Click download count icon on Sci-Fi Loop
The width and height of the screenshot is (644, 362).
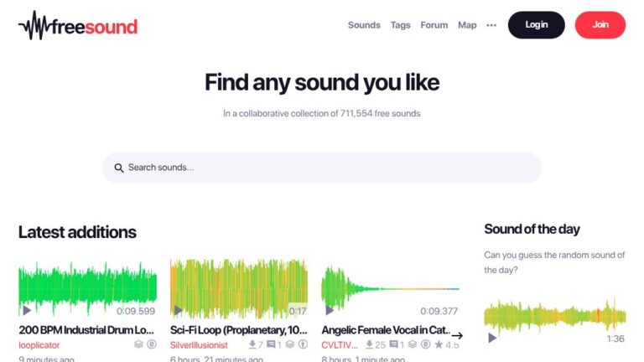point(250,344)
